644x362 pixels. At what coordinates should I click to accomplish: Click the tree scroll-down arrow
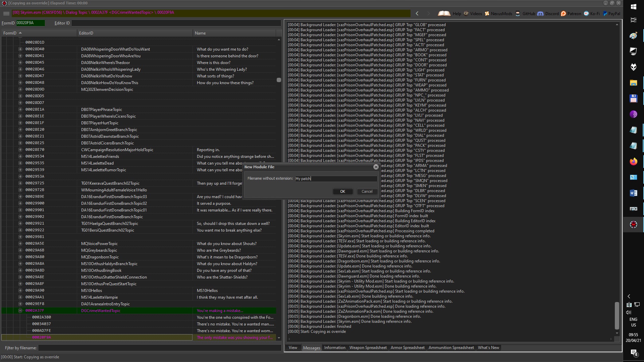click(x=279, y=338)
